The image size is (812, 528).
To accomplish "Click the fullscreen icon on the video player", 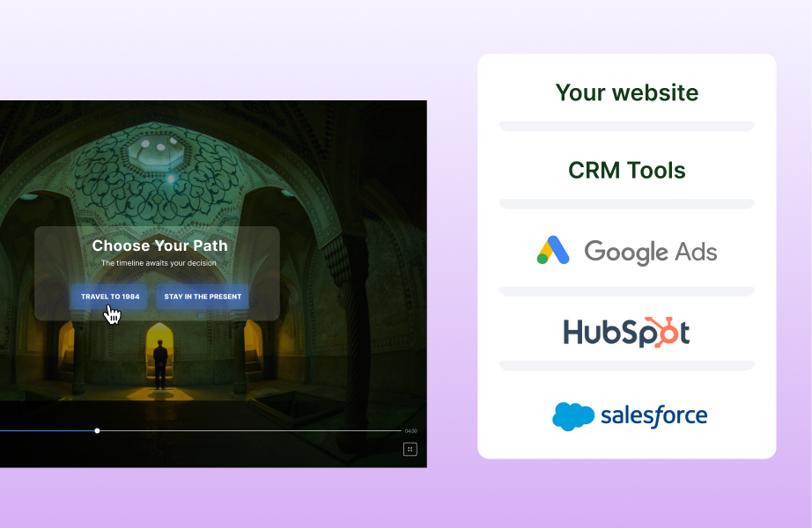I will (410, 449).
